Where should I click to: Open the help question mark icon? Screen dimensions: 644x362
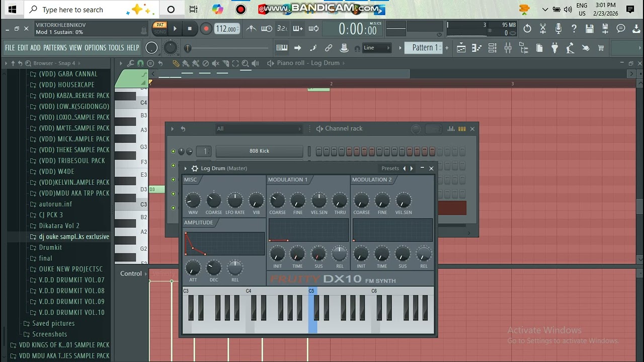[574, 29]
